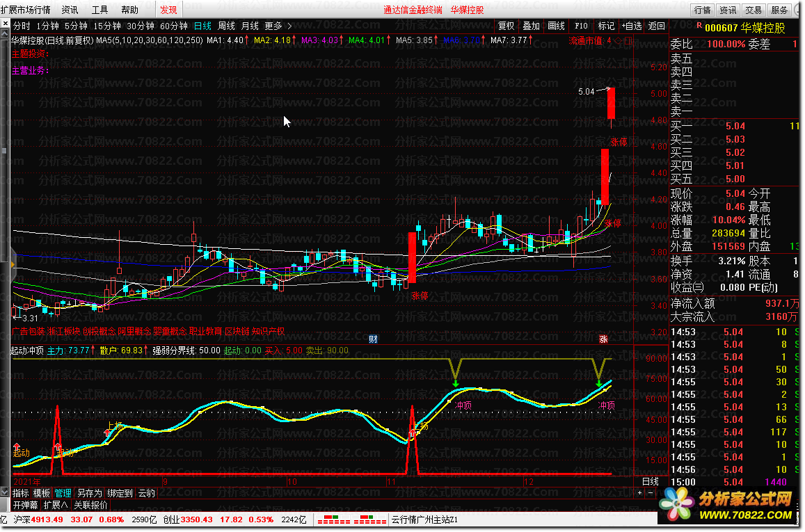Click the 财 financial marker on the chart
The height and width of the screenshot is (532, 805).
click(373, 339)
